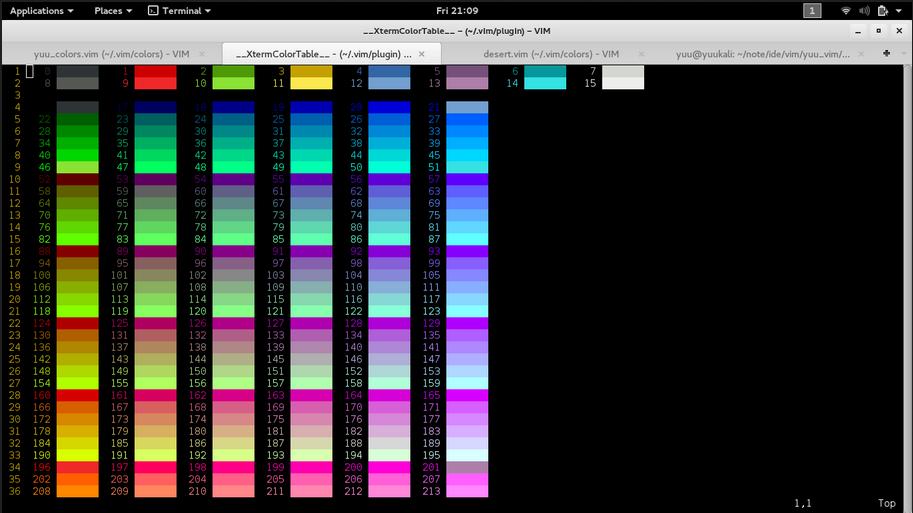Click the magenta swatch 201
The image size is (913, 513).
click(x=467, y=467)
